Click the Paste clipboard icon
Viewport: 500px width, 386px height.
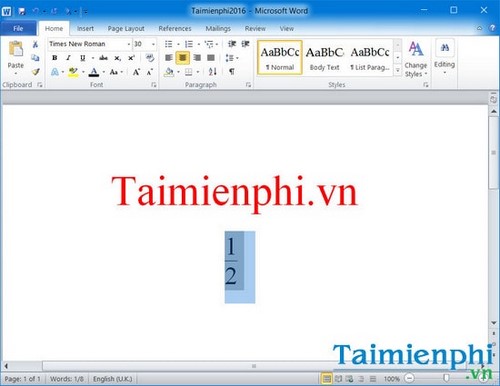pos(16,50)
